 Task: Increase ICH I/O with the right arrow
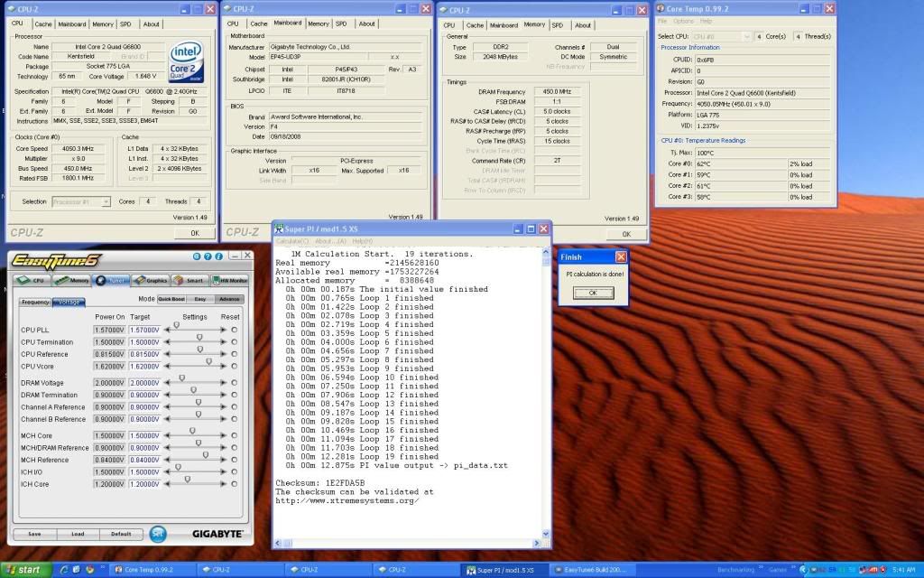point(224,471)
